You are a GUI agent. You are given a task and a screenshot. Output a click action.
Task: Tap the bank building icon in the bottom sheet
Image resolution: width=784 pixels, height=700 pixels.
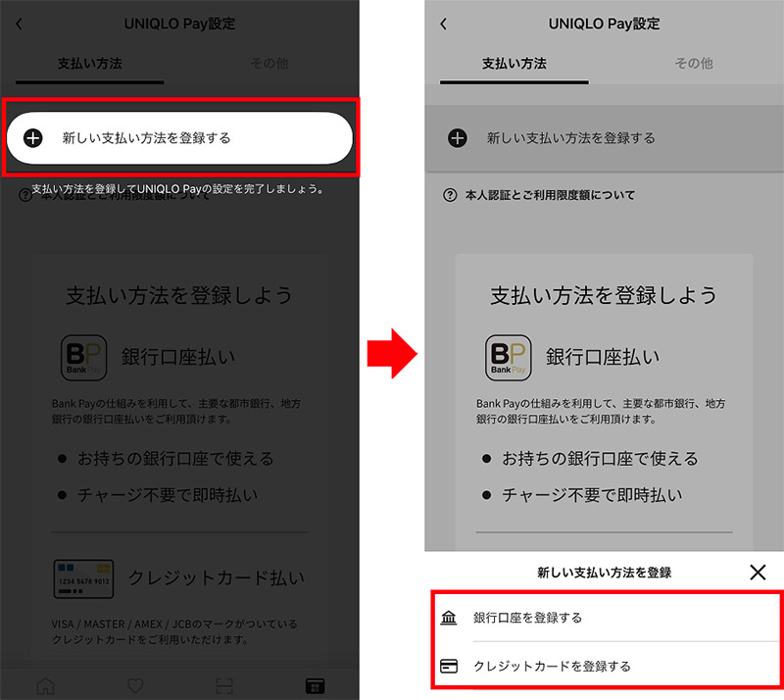pos(449,618)
